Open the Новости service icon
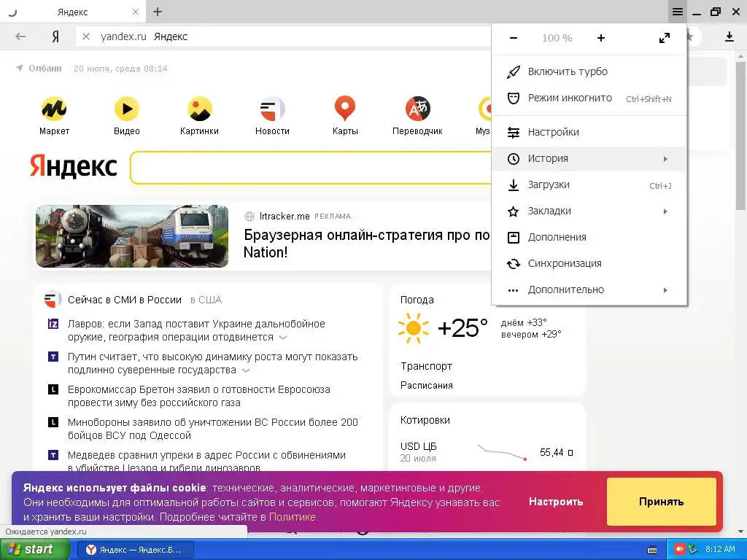The image size is (747, 560). (x=272, y=109)
